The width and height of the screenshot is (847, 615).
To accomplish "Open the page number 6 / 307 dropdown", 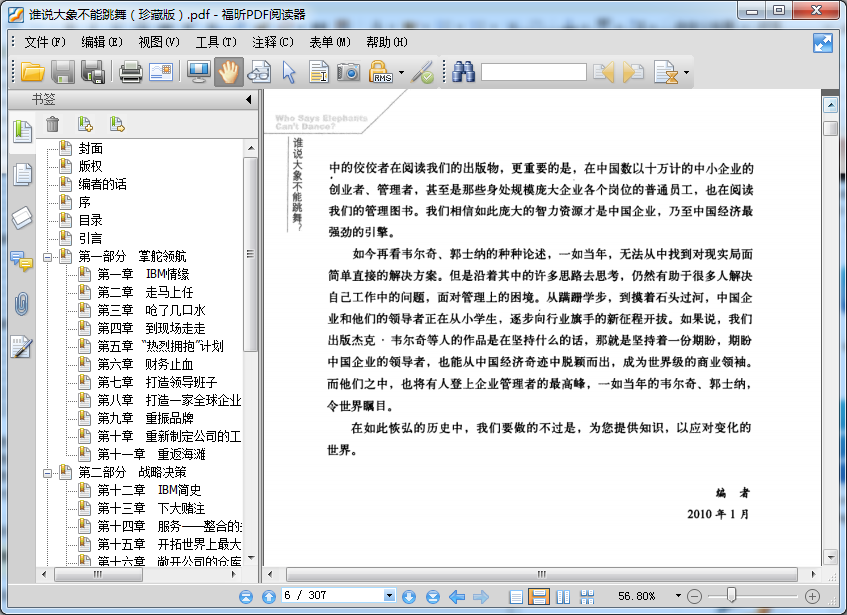I will [x=389, y=596].
